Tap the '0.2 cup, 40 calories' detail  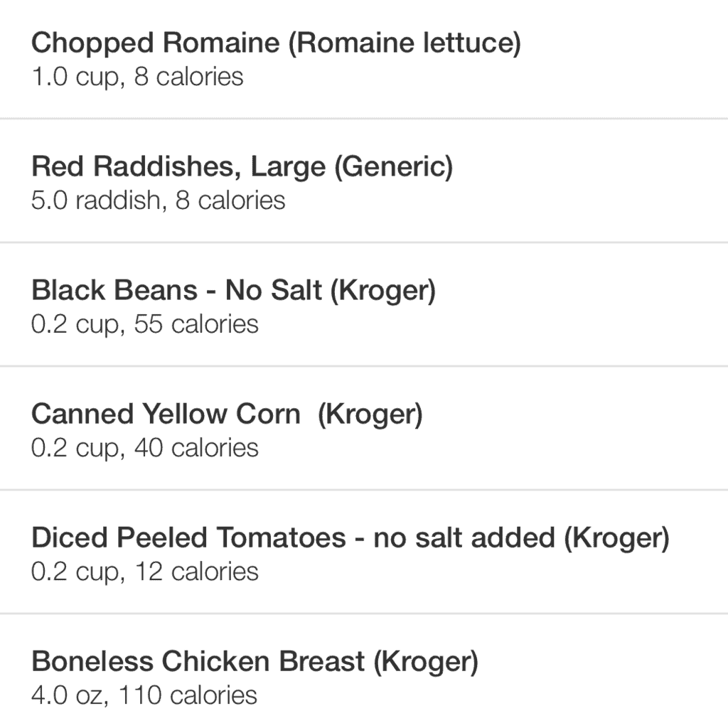pos(144,448)
